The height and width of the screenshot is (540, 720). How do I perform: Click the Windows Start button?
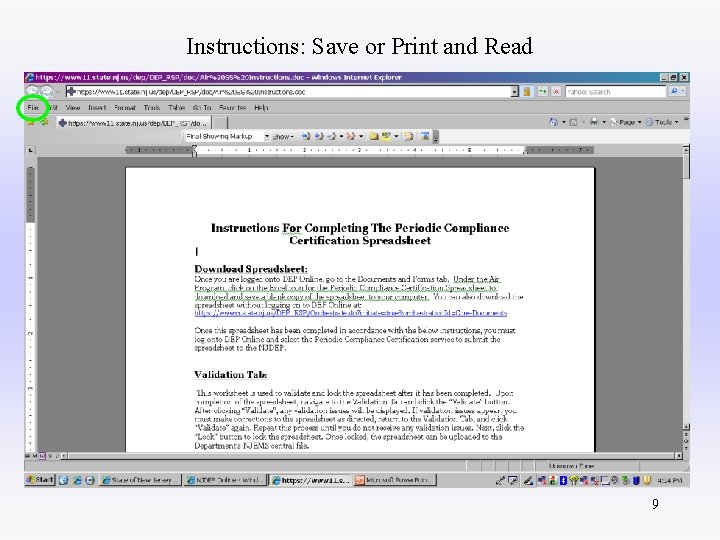pos(40,480)
